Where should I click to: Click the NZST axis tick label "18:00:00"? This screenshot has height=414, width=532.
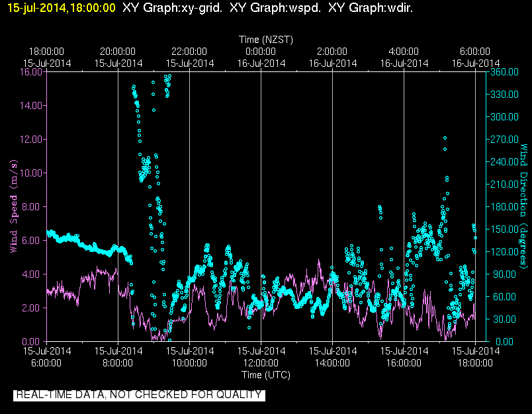46,52
